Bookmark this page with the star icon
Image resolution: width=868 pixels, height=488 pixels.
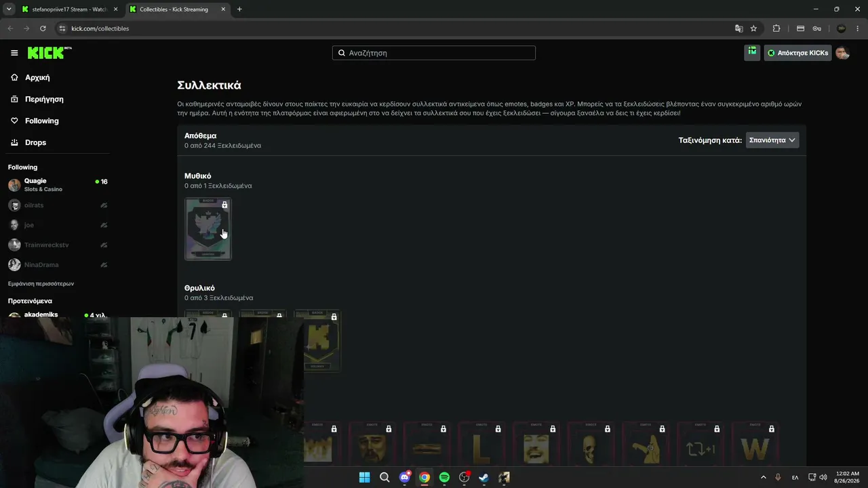point(753,28)
